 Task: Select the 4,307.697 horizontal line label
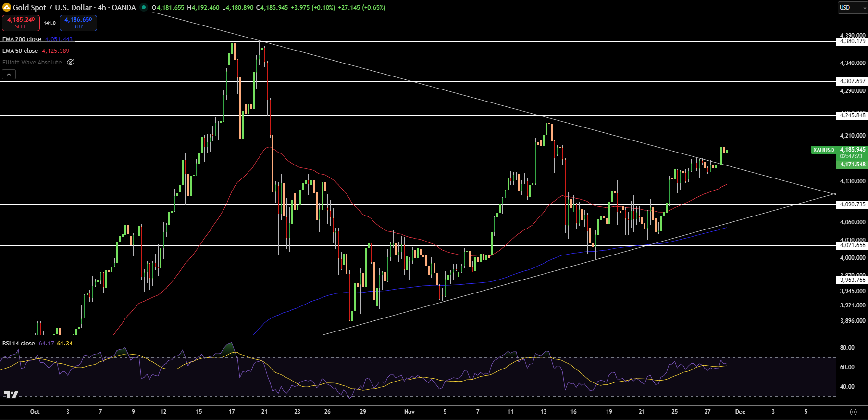(852, 81)
